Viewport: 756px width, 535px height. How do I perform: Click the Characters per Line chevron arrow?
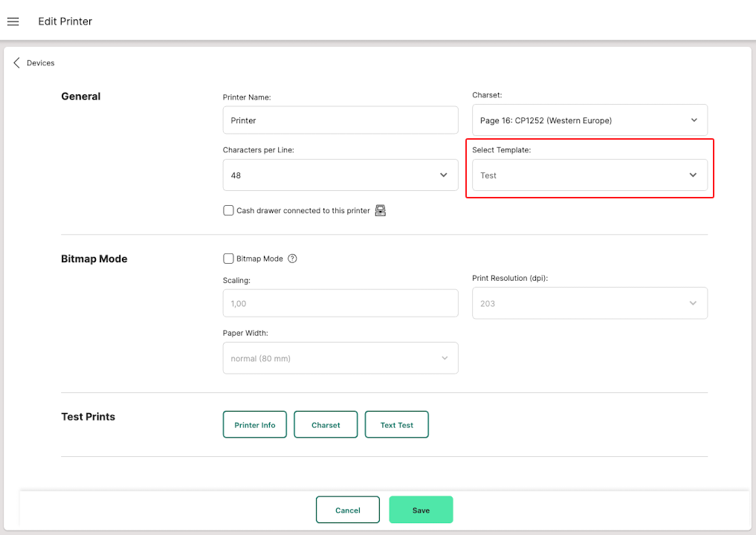[x=444, y=175]
